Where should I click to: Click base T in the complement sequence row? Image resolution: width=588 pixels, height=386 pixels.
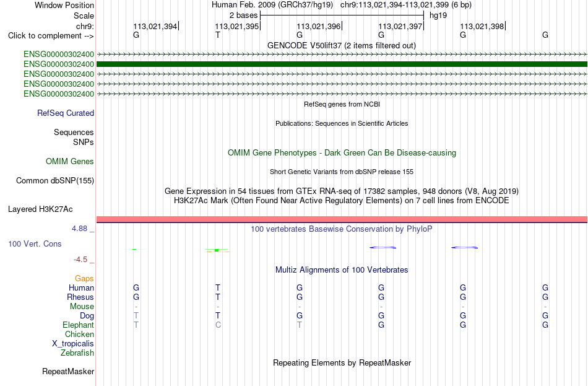[218, 35]
